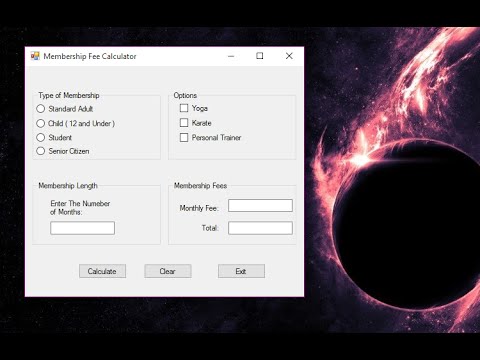The height and width of the screenshot is (360, 480).
Task: Tick the Karate option checkbox
Action: (184, 123)
